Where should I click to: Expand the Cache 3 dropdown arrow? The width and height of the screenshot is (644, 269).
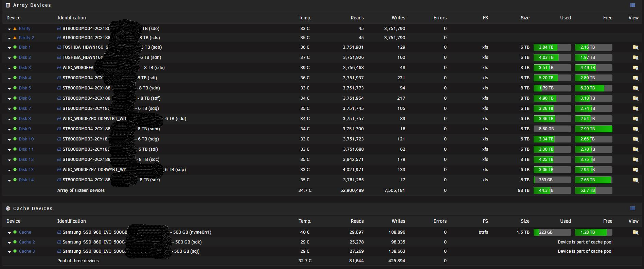coord(9,252)
